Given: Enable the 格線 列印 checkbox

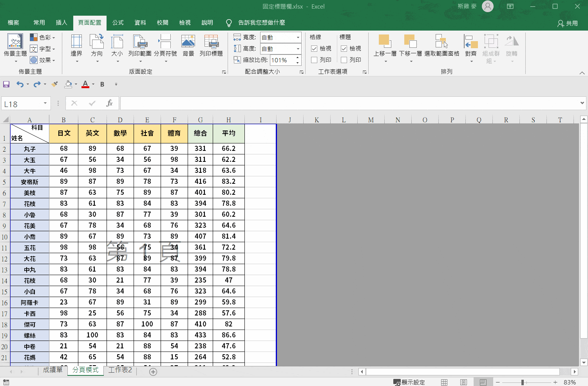Looking at the screenshot, I should pyautogui.click(x=314, y=60).
